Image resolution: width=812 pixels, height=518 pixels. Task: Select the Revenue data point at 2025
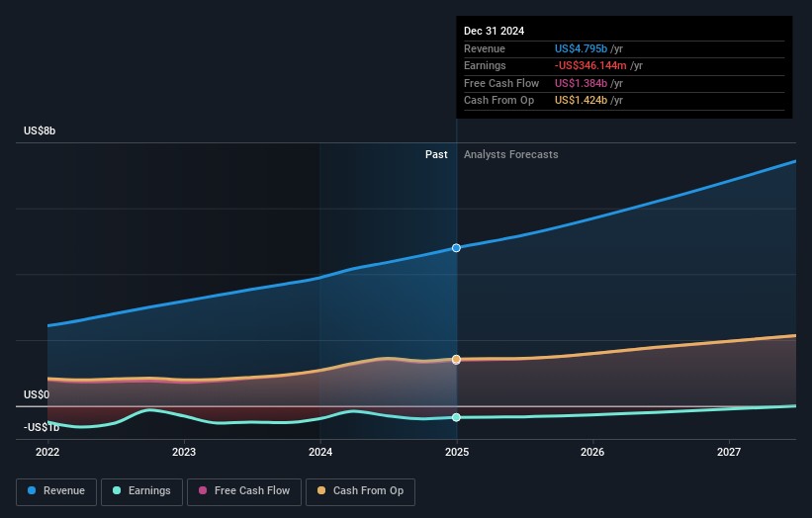[456, 248]
